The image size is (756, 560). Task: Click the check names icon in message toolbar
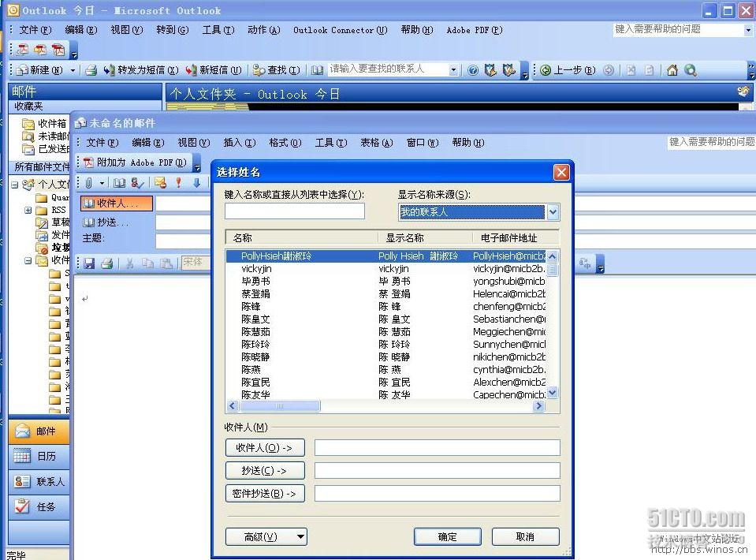137,183
